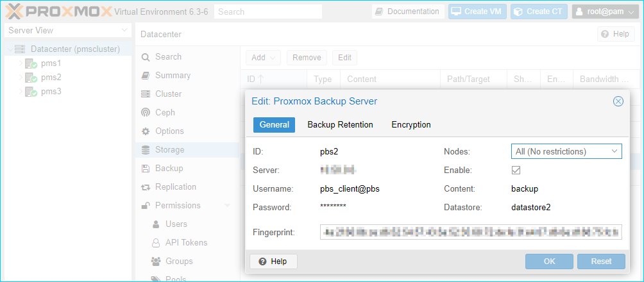Image resolution: width=644 pixels, height=282 pixels.
Task: Click the Permissions unlock icon
Action: pyautogui.click(x=146, y=205)
